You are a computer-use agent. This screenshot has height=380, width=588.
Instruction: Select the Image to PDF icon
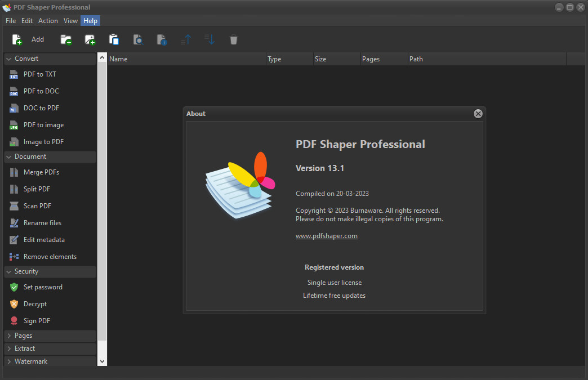pyautogui.click(x=14, y=142)
